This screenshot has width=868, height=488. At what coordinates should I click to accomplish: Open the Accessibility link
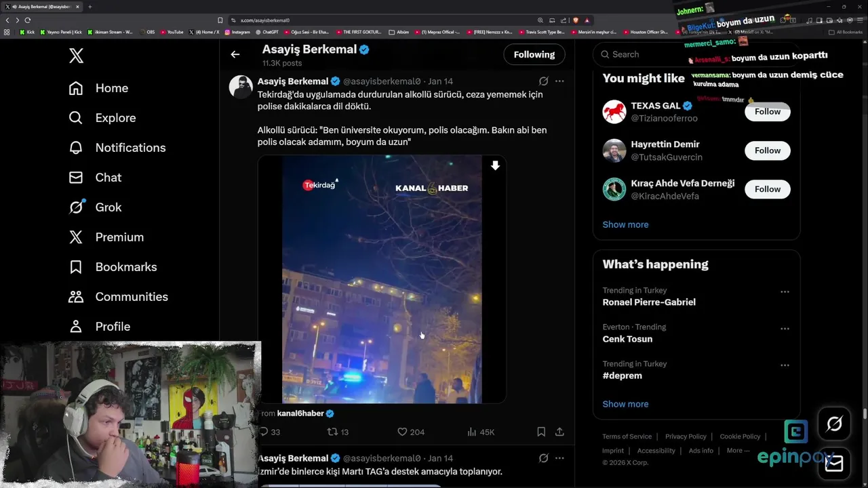(656, 451)
